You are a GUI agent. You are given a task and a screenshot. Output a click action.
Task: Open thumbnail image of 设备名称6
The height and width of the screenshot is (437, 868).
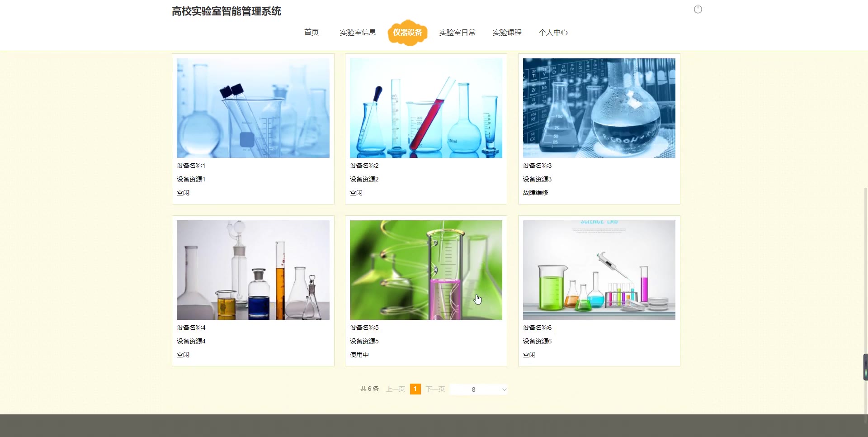point(599,270)
